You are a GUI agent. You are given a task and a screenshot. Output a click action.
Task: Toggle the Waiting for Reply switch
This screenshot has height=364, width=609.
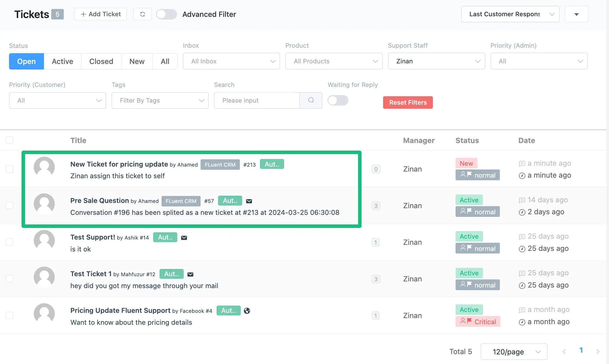click(338, 100)
